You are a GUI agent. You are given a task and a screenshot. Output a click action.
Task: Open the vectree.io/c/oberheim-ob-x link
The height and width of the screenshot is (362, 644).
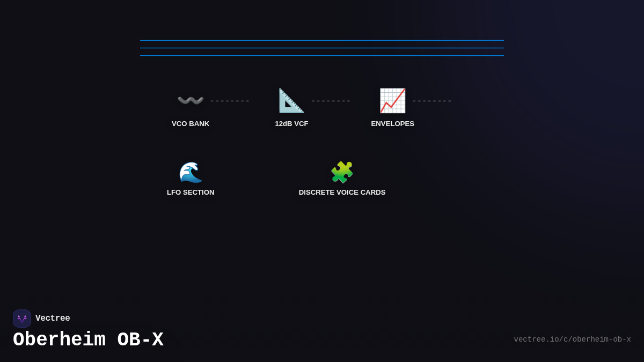coord(572,339)
